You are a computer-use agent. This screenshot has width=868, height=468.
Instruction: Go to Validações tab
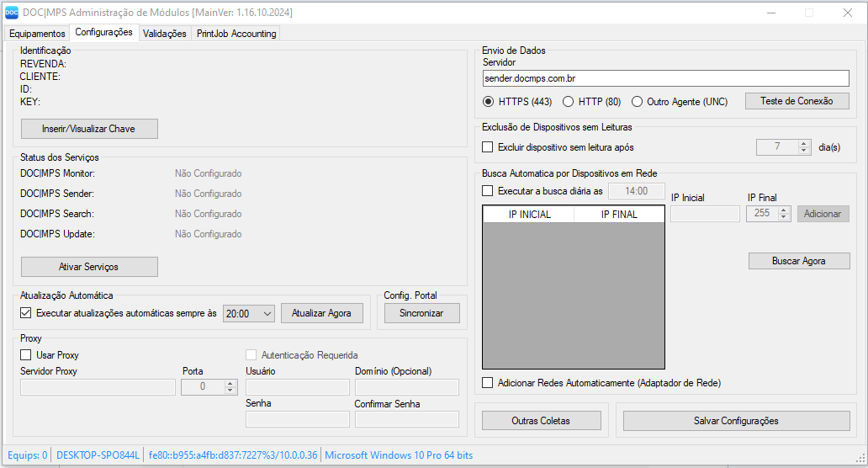[x=164, y=33]
